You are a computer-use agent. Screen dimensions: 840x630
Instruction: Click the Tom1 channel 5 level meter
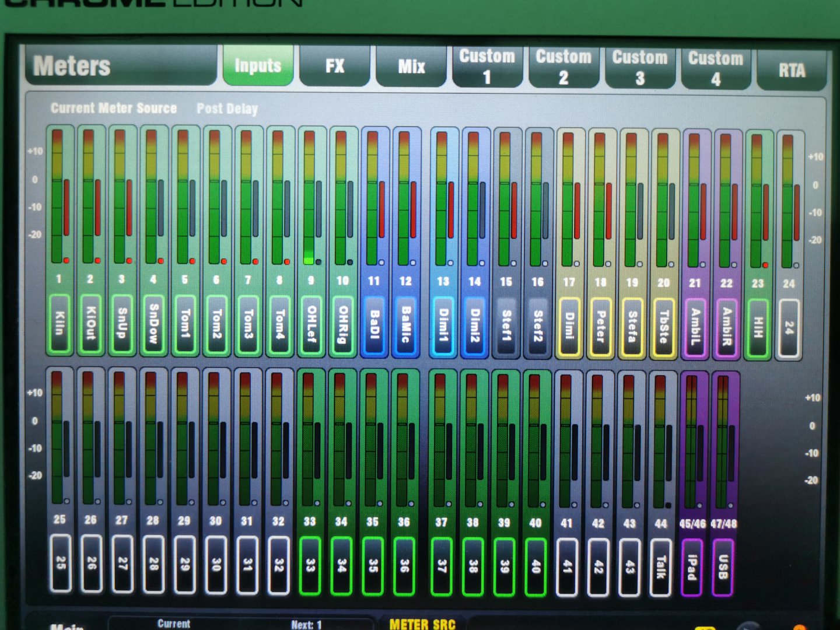184,198
